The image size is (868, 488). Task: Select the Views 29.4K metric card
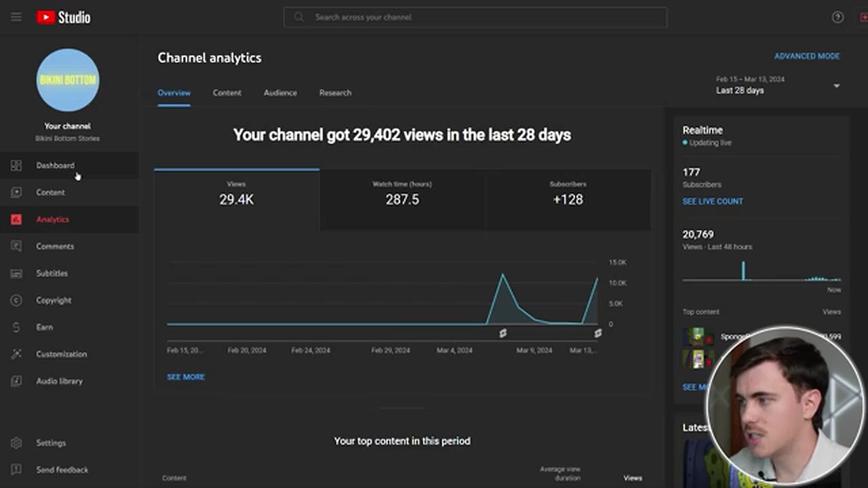point(237,199)
